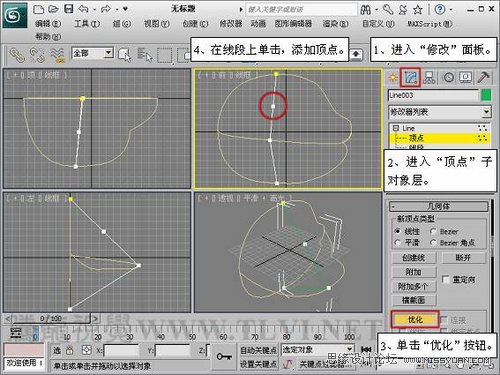Select 顶点 sub-object level in stack
The image size is (500, 375).
pos(440,138)
